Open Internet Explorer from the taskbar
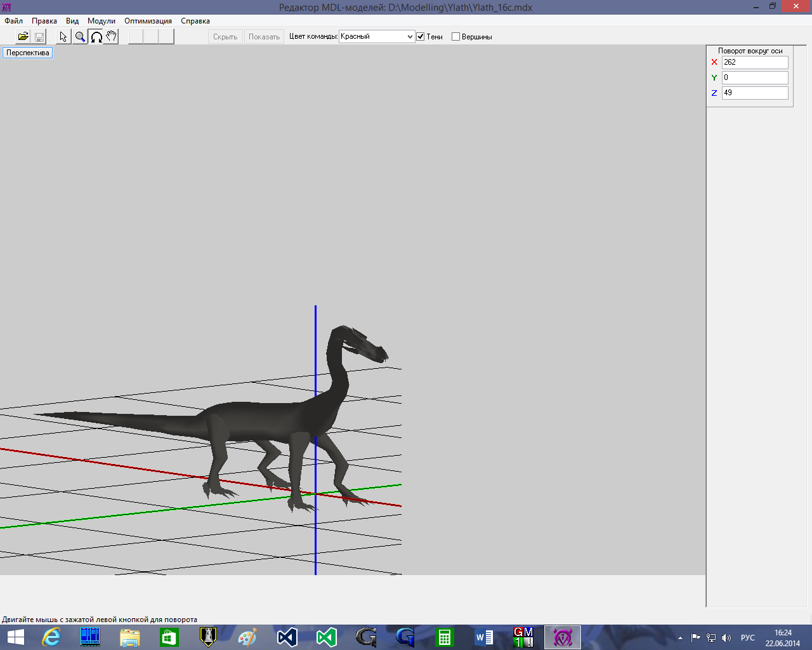 (51, 637)
